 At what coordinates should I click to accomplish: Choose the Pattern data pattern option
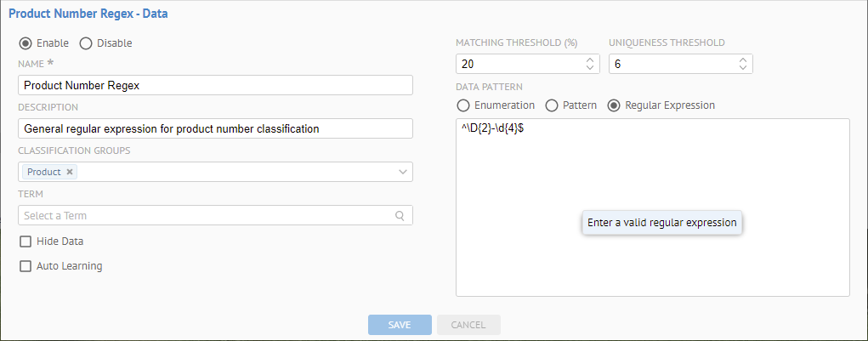(552, 105)
